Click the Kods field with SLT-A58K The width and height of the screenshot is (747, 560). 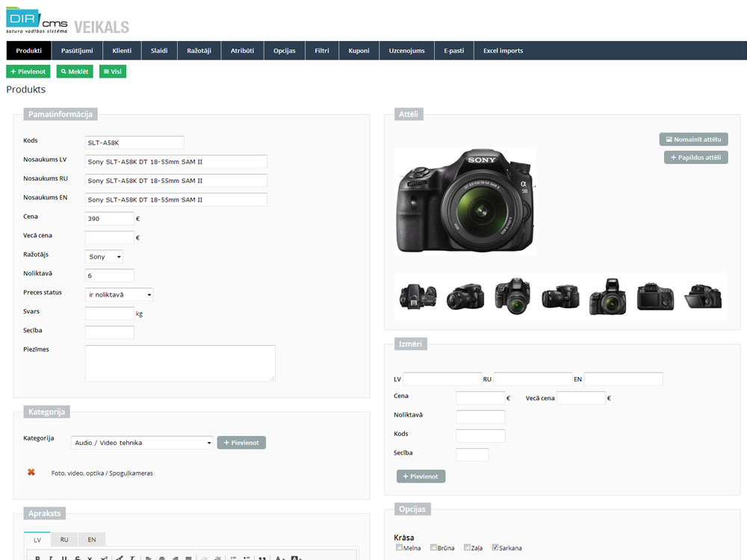click(134, 143)
